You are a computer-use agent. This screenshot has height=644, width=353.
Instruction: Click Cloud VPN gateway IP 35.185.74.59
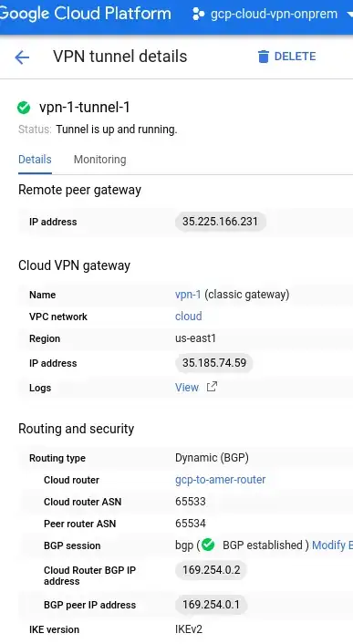(214, 363)
